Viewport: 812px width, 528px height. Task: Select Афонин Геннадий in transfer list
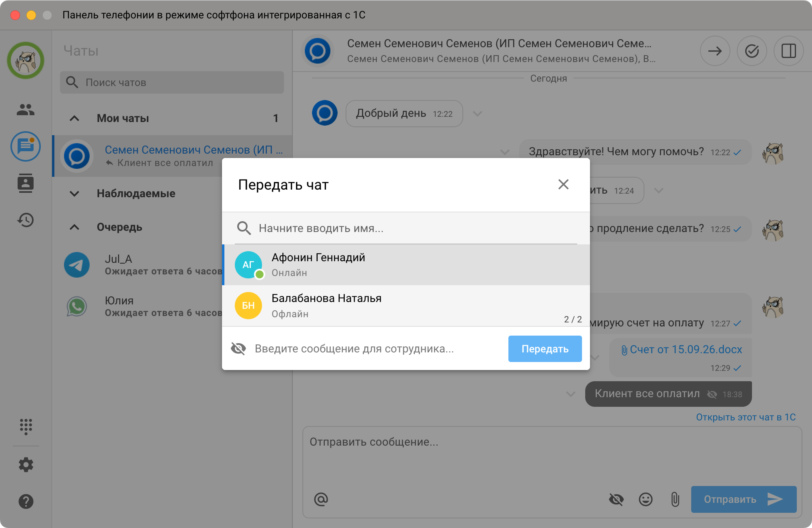click(406, 265)
